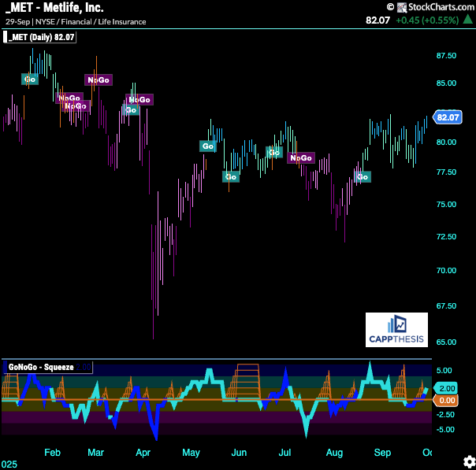The height and width of the screenshot is (470, 476).
Task: Click the 29-Sep NYSE Financial Life Insurance subtitle
Action: coord(76,22)
